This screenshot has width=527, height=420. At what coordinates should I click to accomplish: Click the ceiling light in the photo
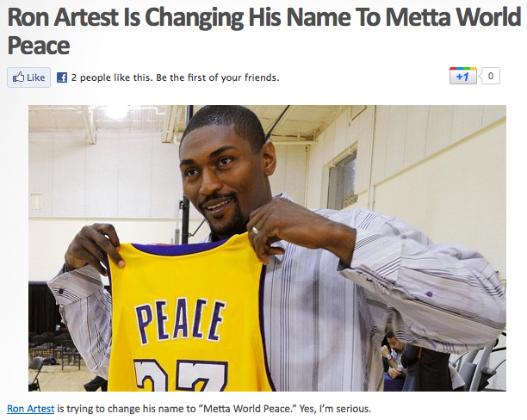click(116, 112)
